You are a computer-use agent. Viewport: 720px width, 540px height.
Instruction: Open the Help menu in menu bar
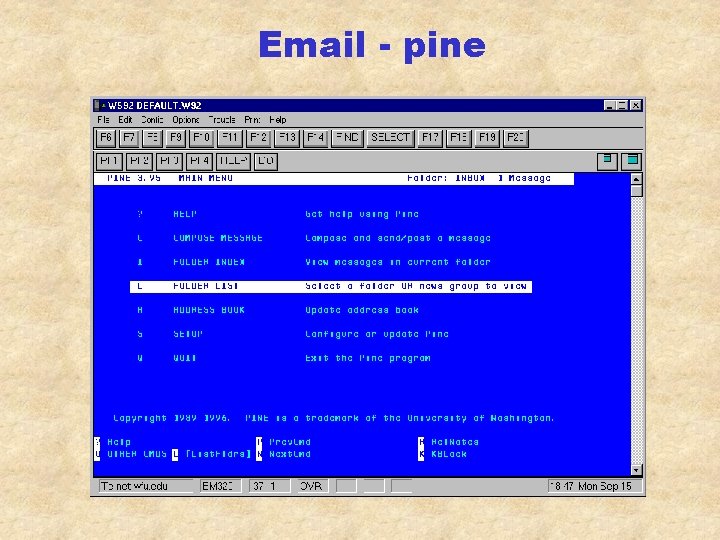point(277,120)
